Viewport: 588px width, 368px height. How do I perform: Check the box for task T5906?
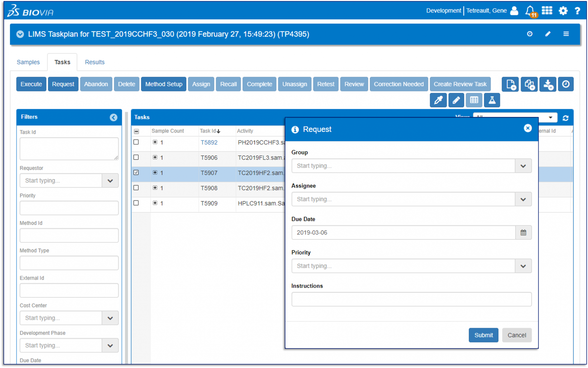[x=136, y=157]
